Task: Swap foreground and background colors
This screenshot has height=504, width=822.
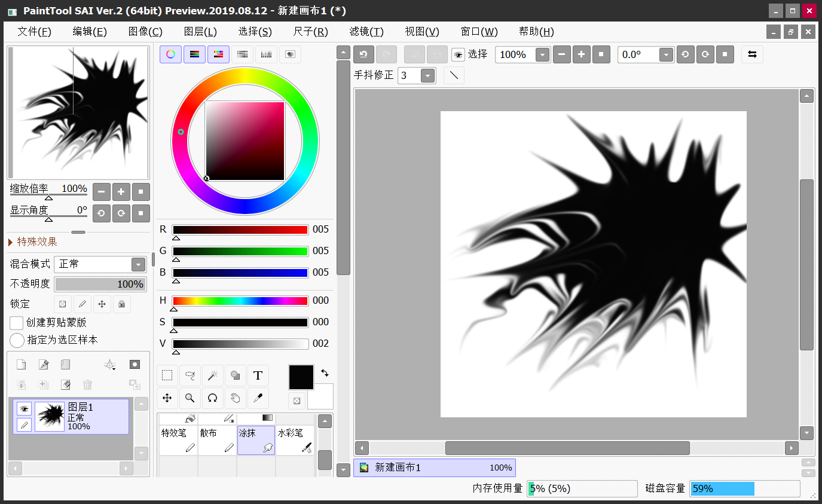Action: pos(325,372)
